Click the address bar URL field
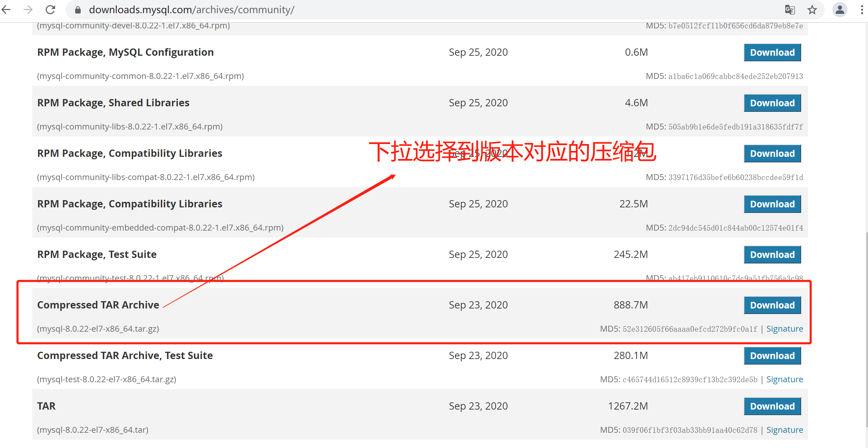 [416, 10]
